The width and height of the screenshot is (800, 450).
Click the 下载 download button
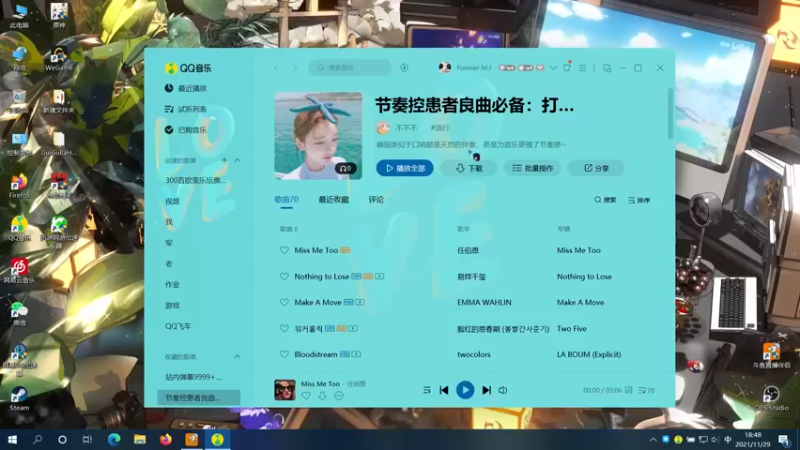click(x=469, y=168)
